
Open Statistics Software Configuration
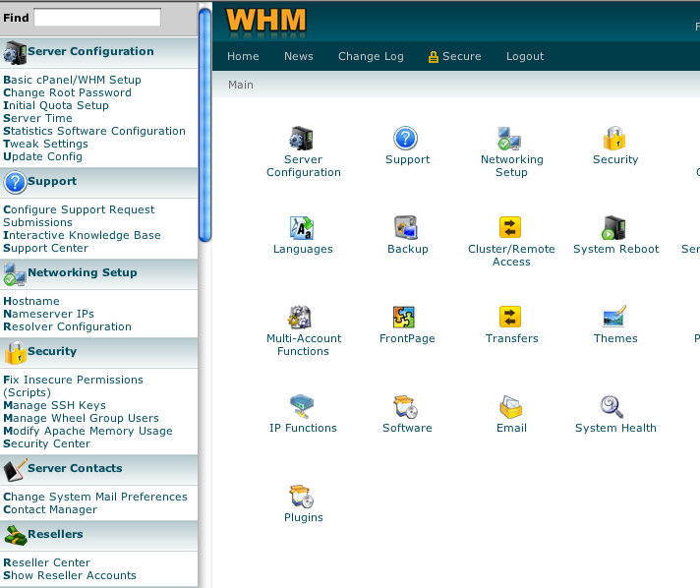(x=94, y=131)
